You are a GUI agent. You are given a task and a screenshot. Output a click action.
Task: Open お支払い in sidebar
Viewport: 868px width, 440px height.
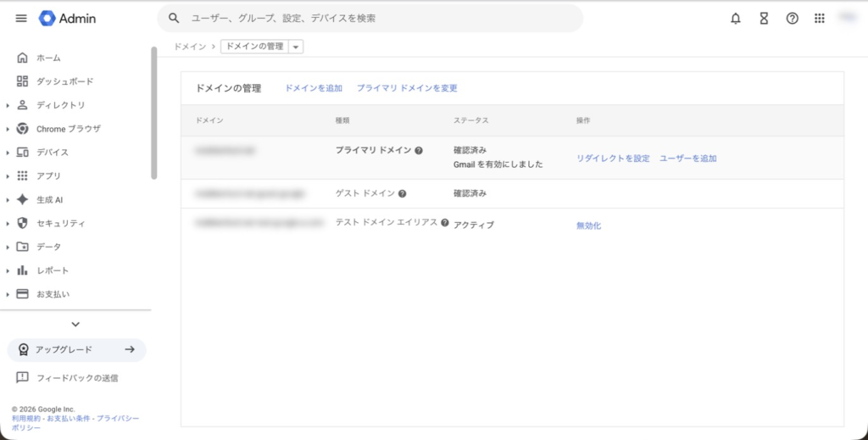click(x=53, y=294)
